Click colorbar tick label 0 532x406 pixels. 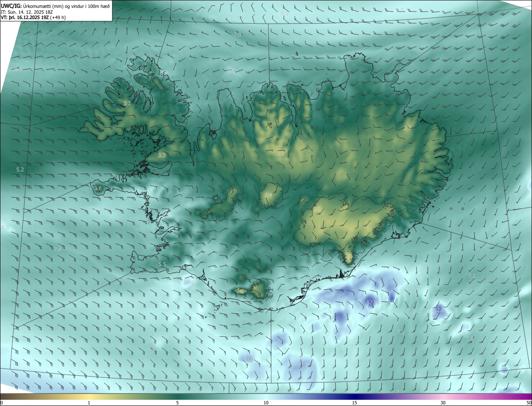(2, 403)
